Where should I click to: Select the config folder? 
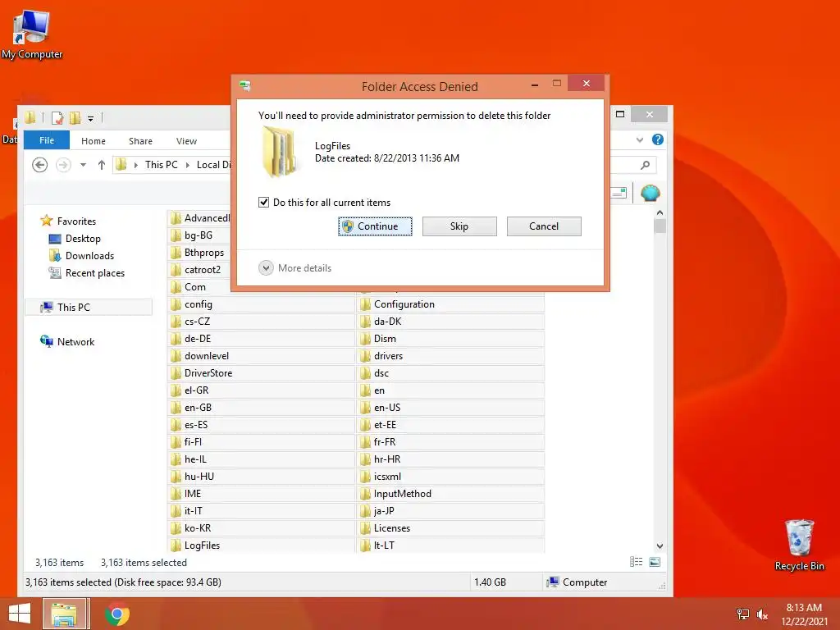pyautogui.click(x=262, y=304)
